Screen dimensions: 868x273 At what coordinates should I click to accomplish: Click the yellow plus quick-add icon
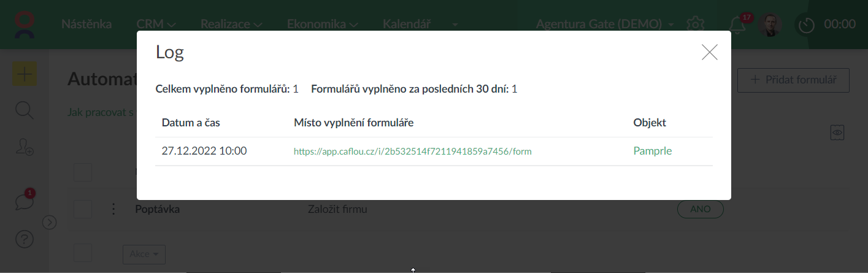[x=25, y=75]
